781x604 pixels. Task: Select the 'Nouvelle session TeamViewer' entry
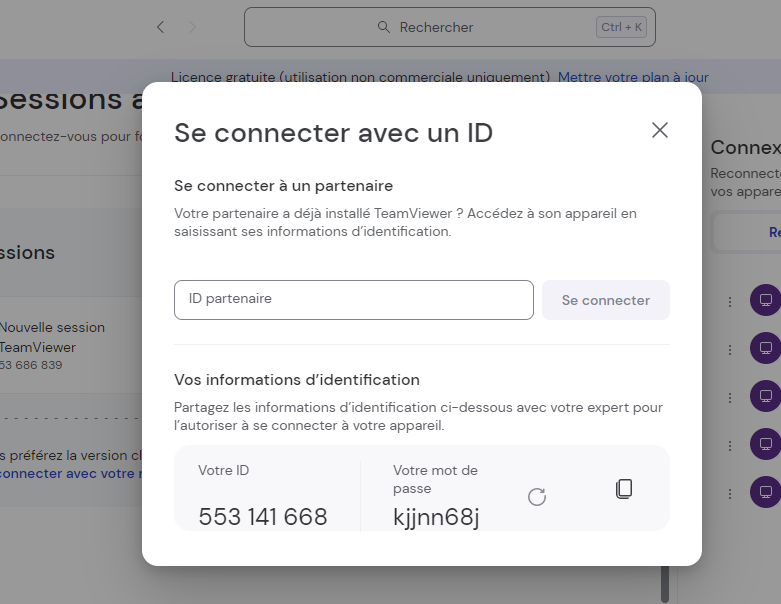(x=50, y=337)
